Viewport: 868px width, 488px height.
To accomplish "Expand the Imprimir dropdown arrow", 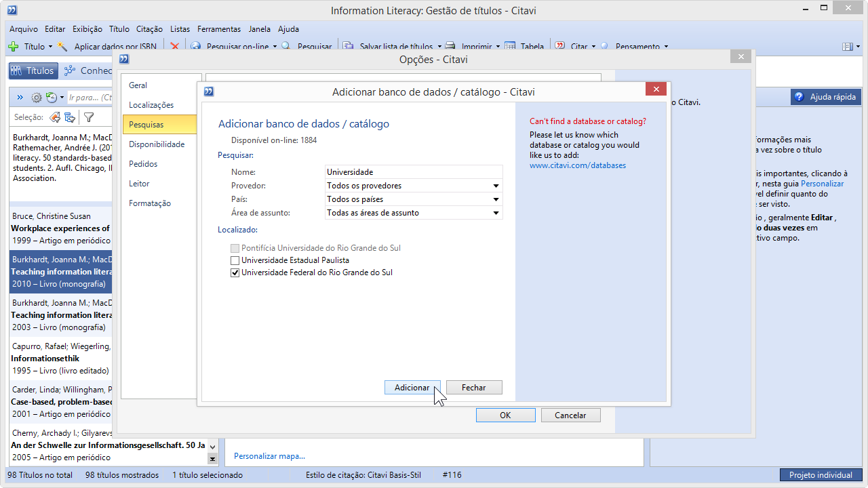I will [x=498, y=47].
